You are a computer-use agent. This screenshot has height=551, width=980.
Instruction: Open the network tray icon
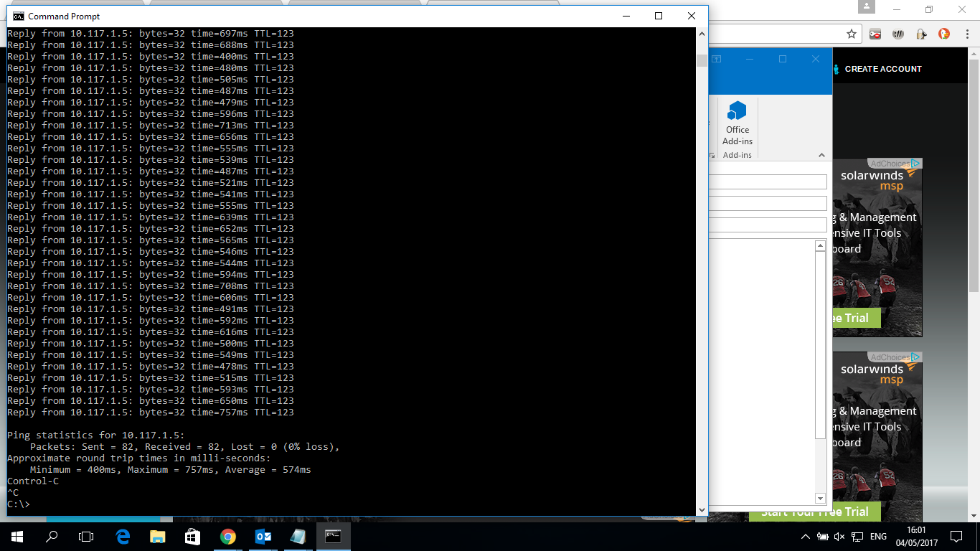(857, 537)
